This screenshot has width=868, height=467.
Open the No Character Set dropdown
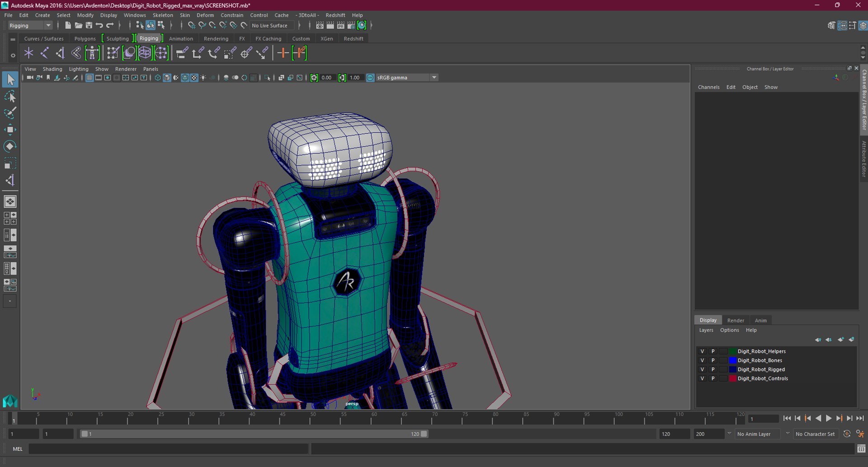pos(815,434)
